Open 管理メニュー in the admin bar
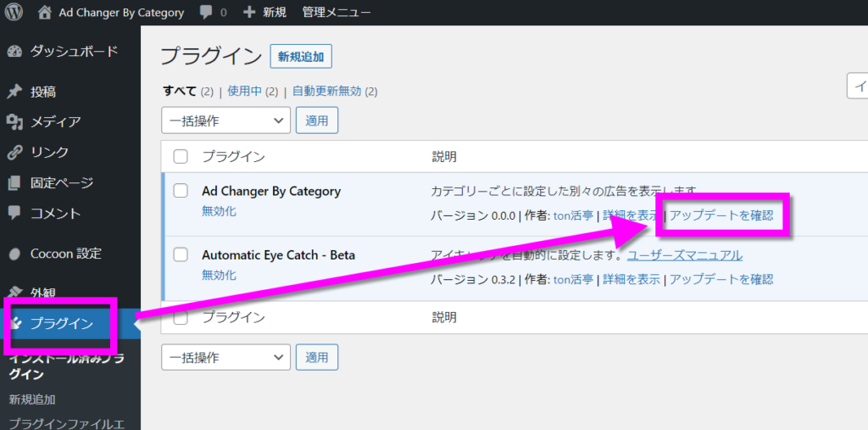 pyautogui.click(x=336, y=13)
